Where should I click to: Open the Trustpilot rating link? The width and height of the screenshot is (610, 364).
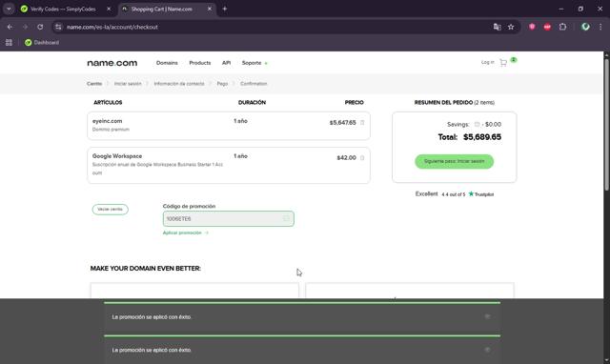(455, 194)
